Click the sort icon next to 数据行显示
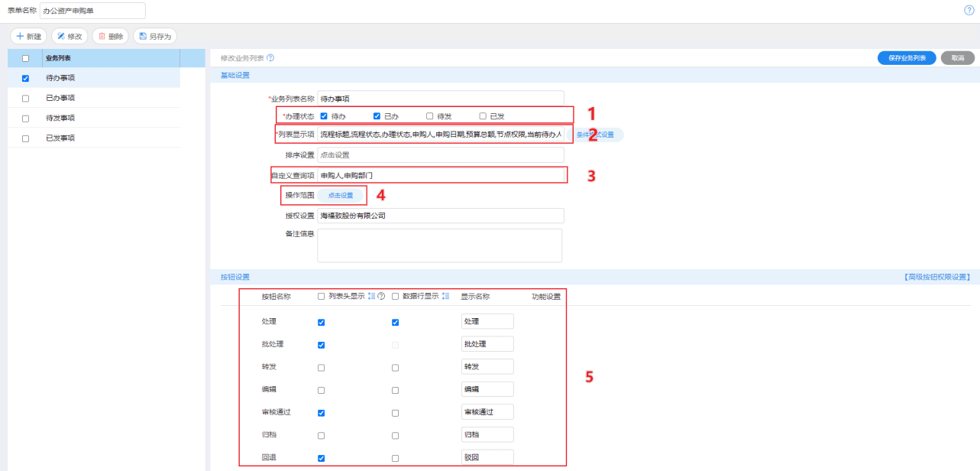 [x=445, y=297]
